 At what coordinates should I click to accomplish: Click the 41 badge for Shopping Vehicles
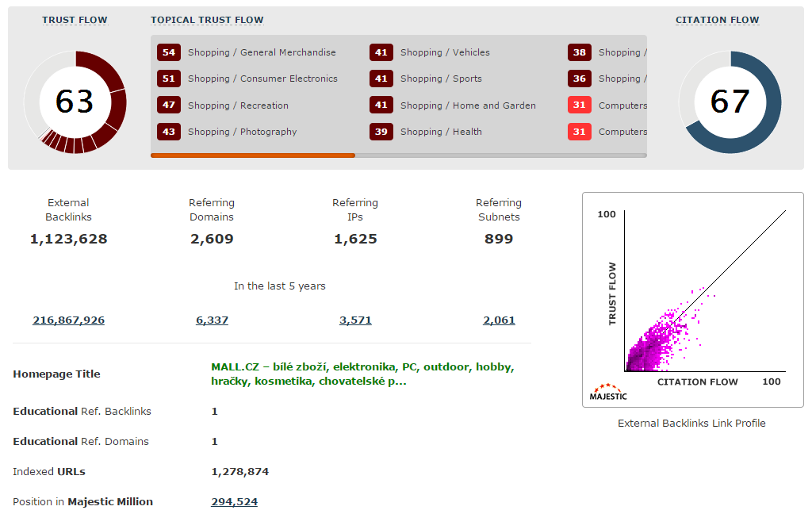[x=381, y=52]
